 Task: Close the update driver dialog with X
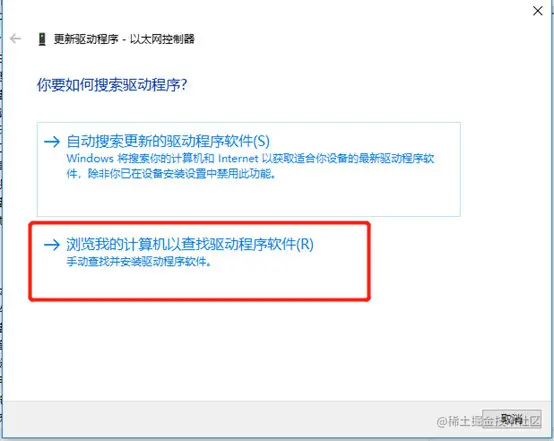(537, 11)
